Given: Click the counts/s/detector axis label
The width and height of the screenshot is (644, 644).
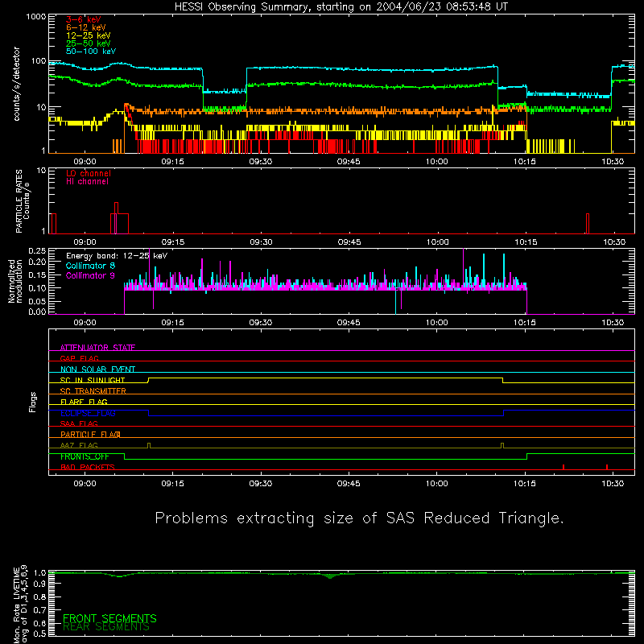Looking at the screenshot, I should 16,84.
